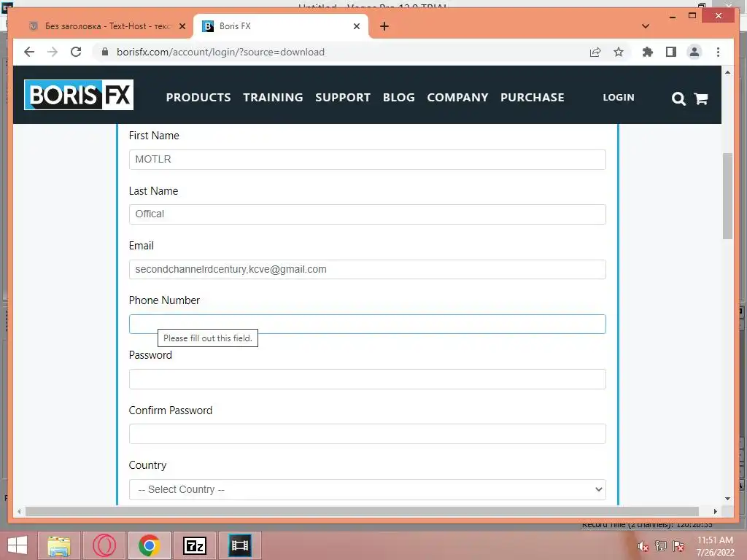
Task: Maximize the Chrome window
Action: point(692,16)
